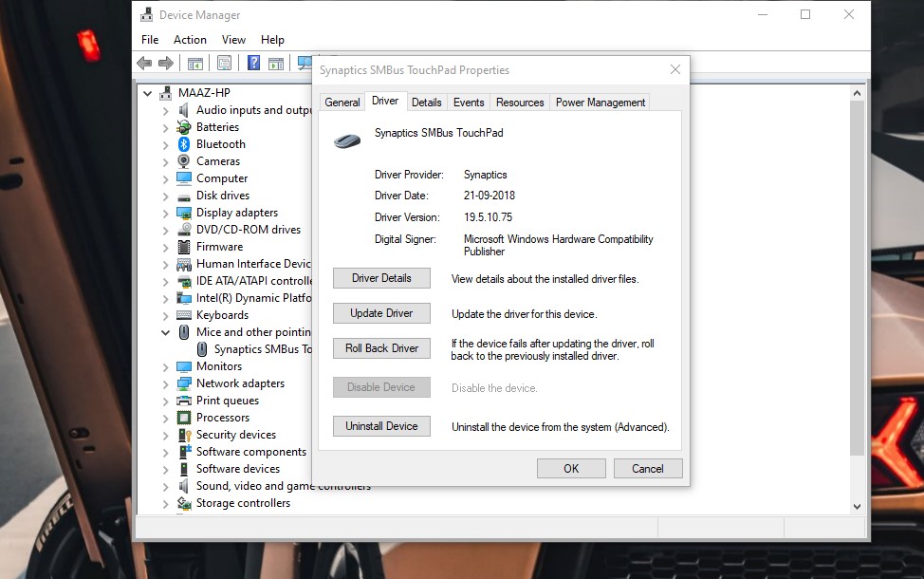Click the Processors category icon
The width and height of the screenshot is (924, 579).
pyautogui.click(x=184, y=418)
